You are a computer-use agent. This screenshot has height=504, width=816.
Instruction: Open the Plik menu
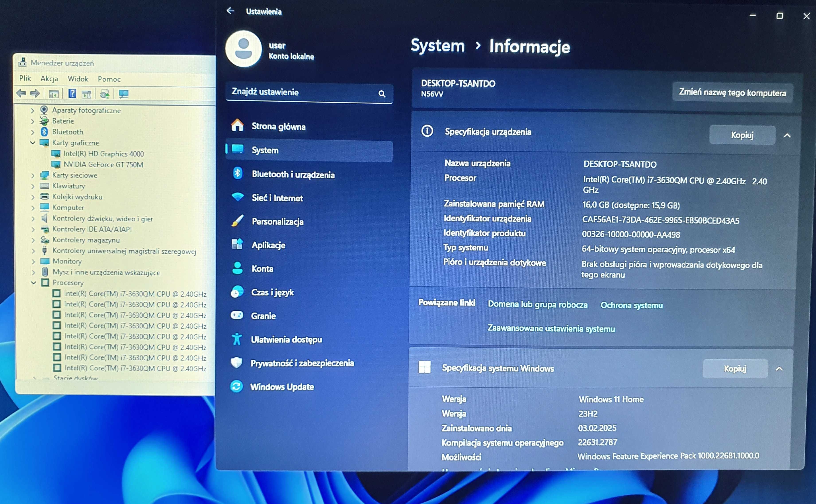pos(25,78)
